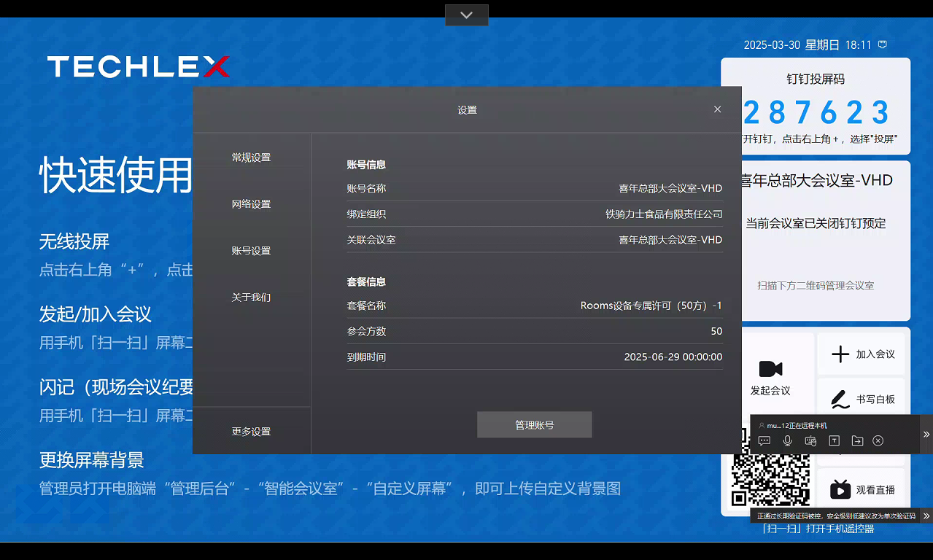The width and height of the screenshot is (933, 560).
Task: Click the 关联会议室 label
Action: (371, 240)
